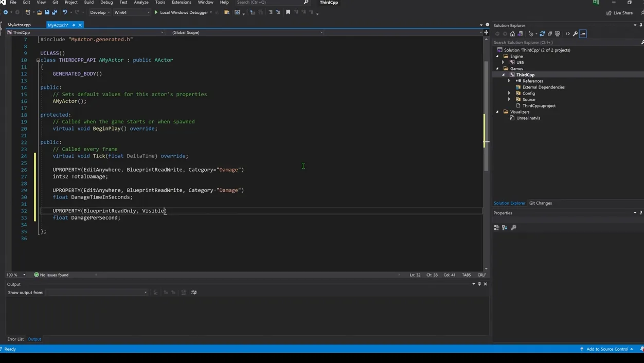Open the ThirdCpp project scope dropdown
644x363 pixels.
click(x=85, y=32)
